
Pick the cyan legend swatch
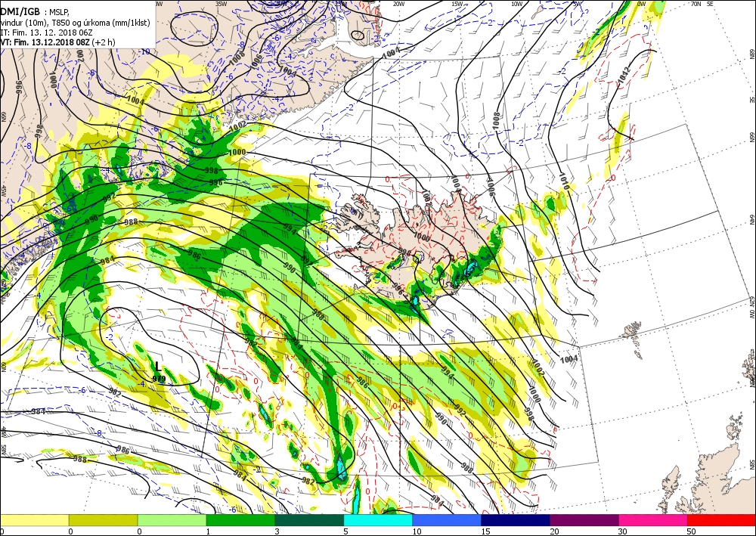click(378, 520)
